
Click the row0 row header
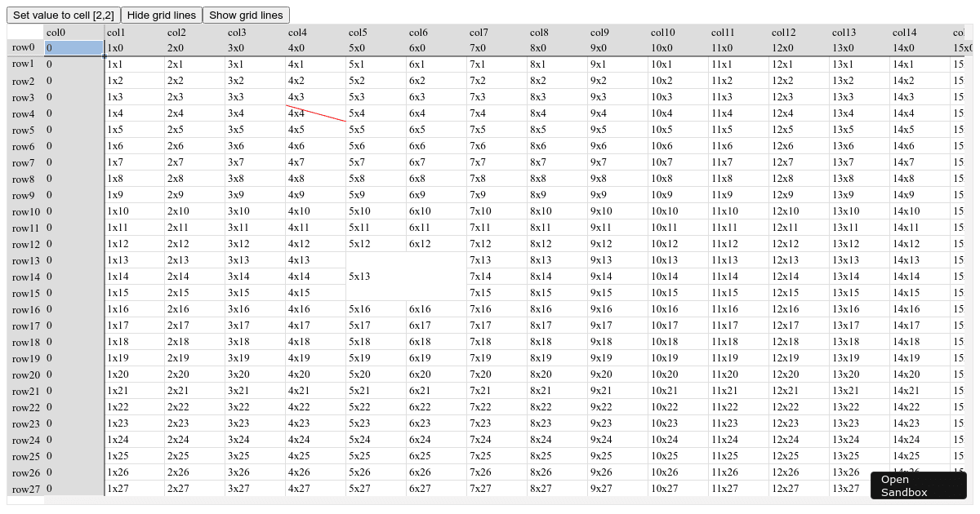[25, 48]
